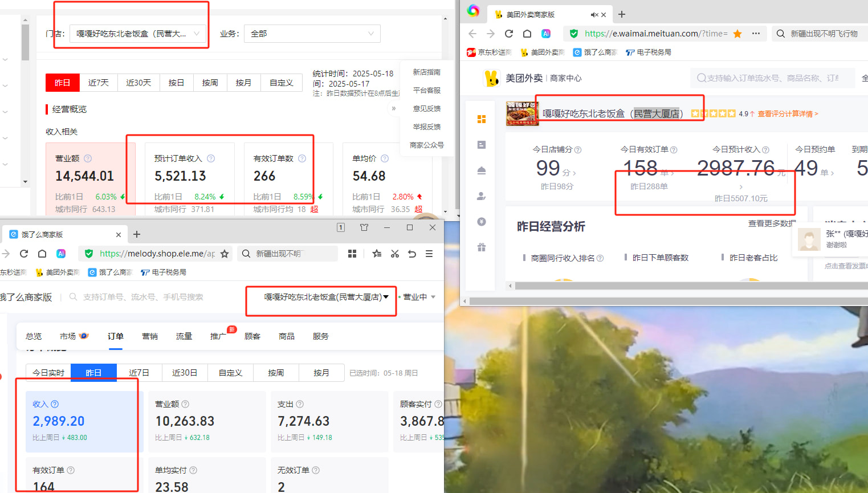
Task: Select 近7天 tab in top-left window
Action: point(98,83)
